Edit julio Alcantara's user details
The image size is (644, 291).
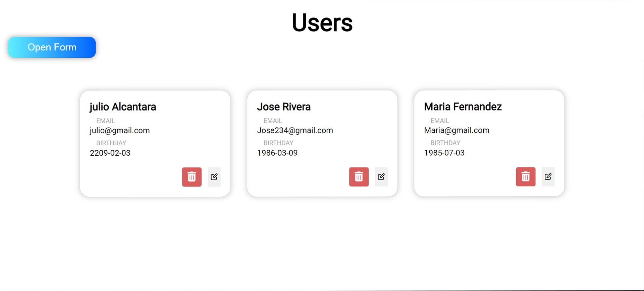214,177
